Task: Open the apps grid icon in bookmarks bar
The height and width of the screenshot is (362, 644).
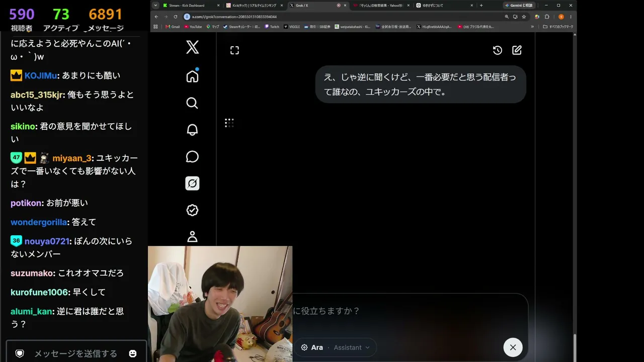Action: click(x=156, y=27)
